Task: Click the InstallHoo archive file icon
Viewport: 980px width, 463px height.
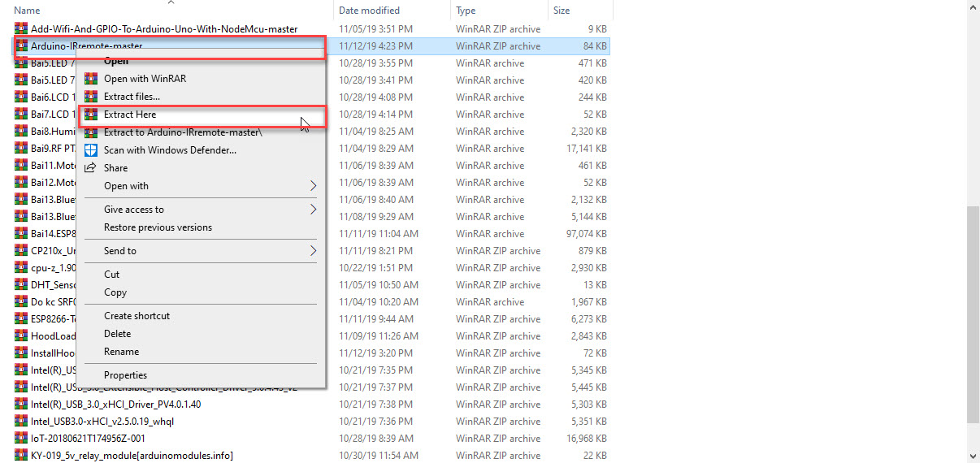Action: [x=21, y=353]
